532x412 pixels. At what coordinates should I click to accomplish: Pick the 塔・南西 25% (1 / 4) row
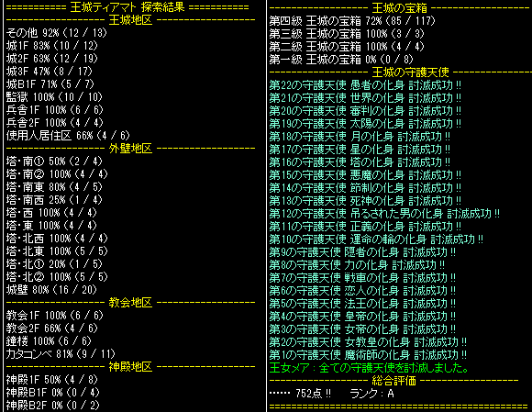[54, 200]
